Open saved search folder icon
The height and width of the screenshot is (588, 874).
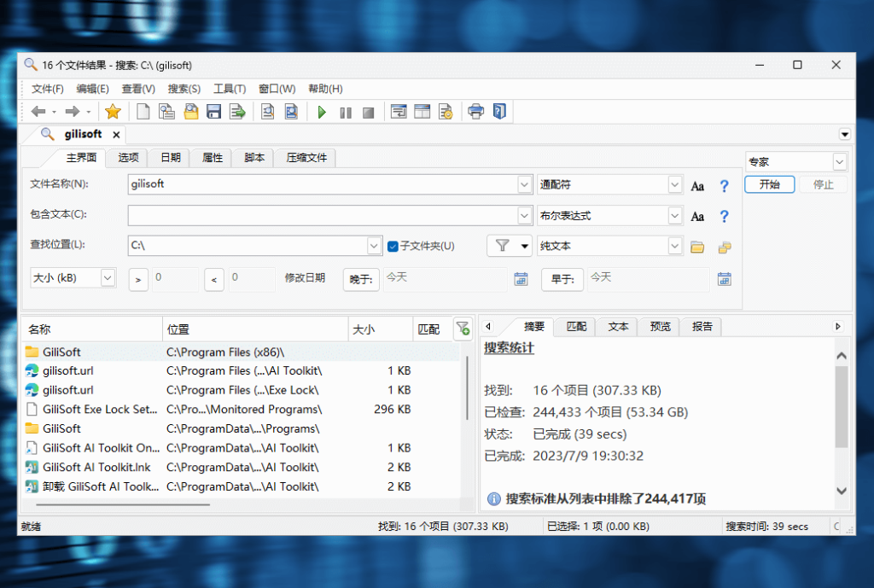191,112
